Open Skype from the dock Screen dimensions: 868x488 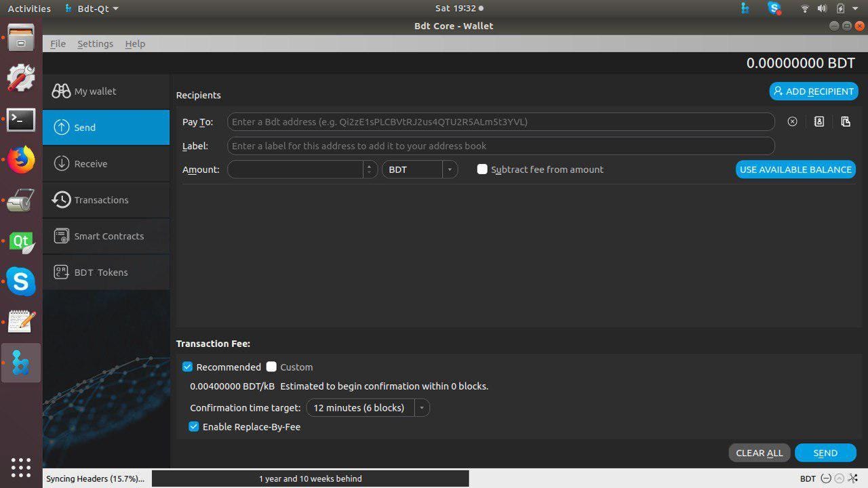21,281
